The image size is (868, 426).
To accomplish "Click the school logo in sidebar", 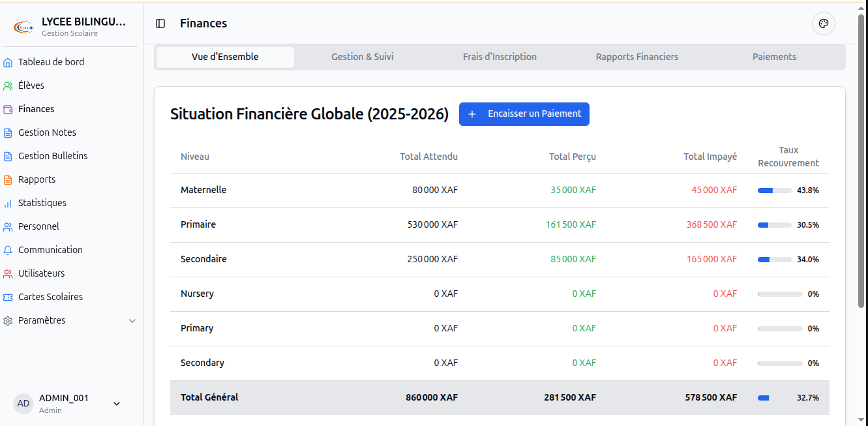I will pyautogui.click(x=24, y=27).
